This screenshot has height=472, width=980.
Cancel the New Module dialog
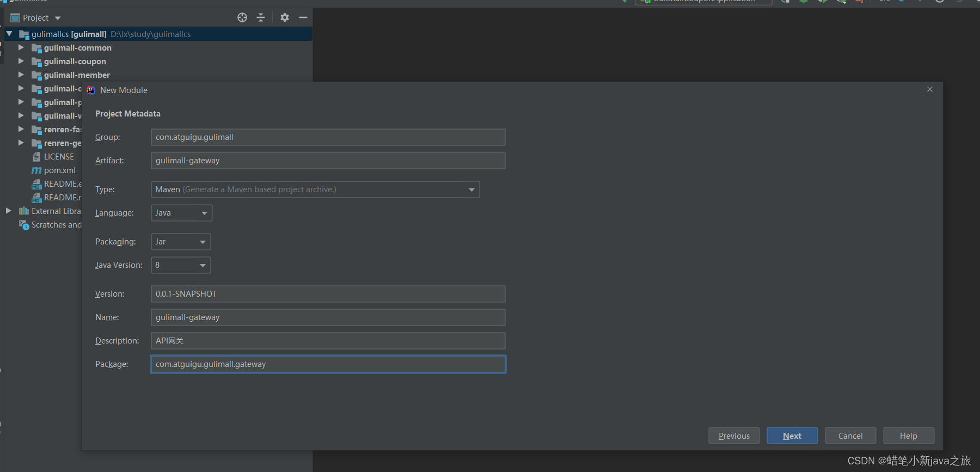click(x=850, y=436)
